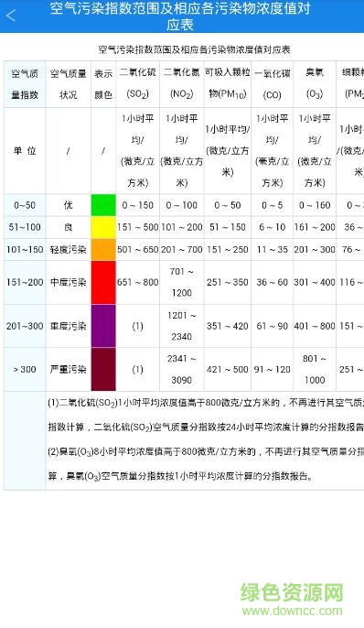Select the 可吸入颗粒物 (PM10) column header
The image size is (364, 628).
coord(228,84)
